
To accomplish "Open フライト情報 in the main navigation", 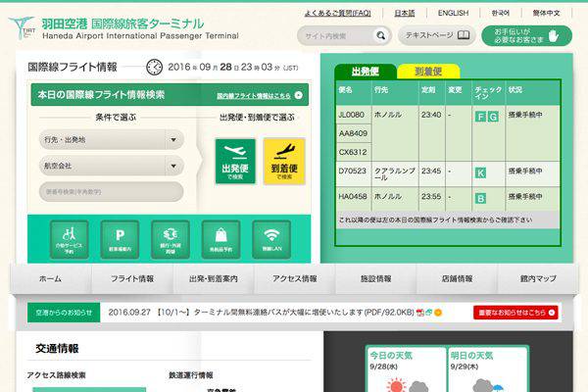I will 132,278.
